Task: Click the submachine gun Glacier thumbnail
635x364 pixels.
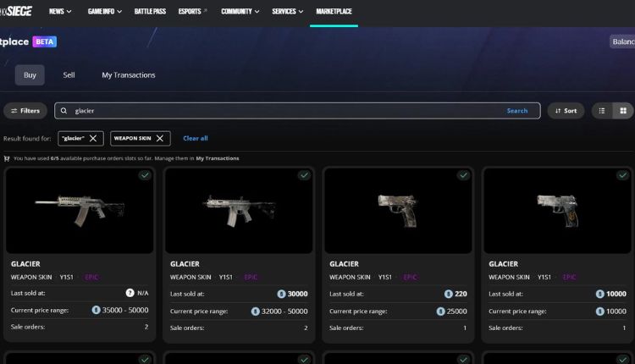Action: click(x=239, y=211)
